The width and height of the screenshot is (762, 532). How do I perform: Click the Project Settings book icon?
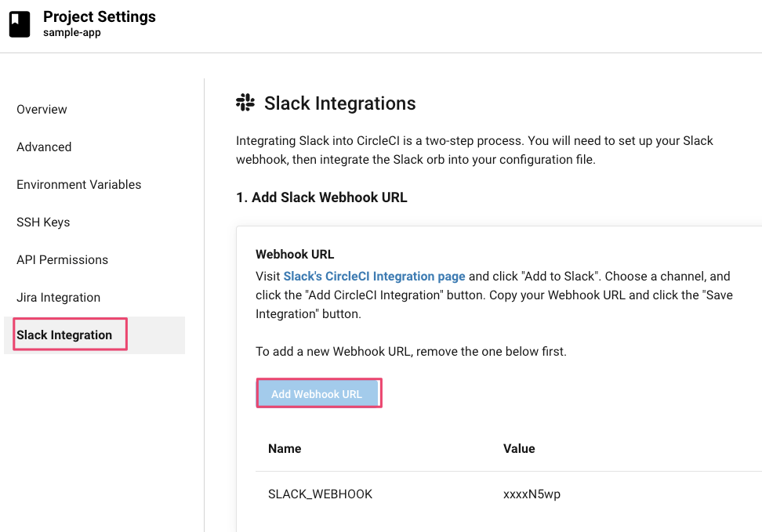point(20,24)
